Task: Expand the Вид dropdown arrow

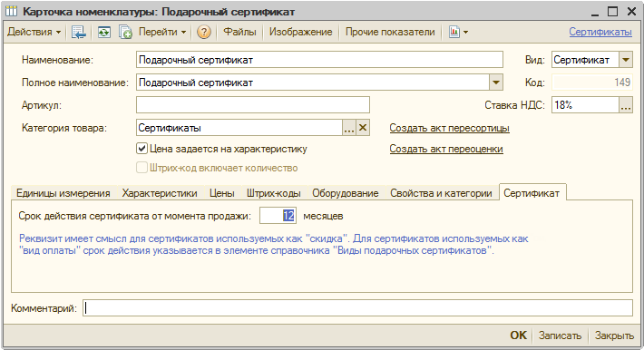Action: (x=626, y=60)
